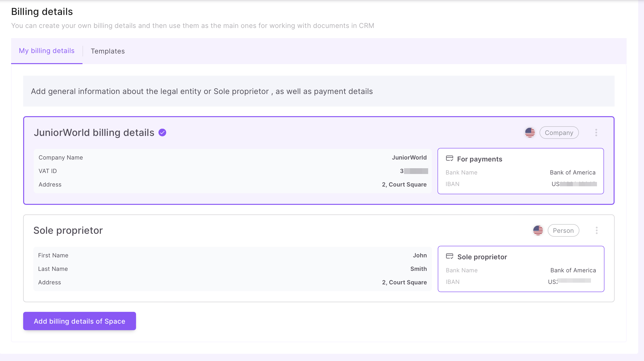Click the card icon in Sole proprietor payment box
Screen dimensions: 644x361
[x=450, y=257]
